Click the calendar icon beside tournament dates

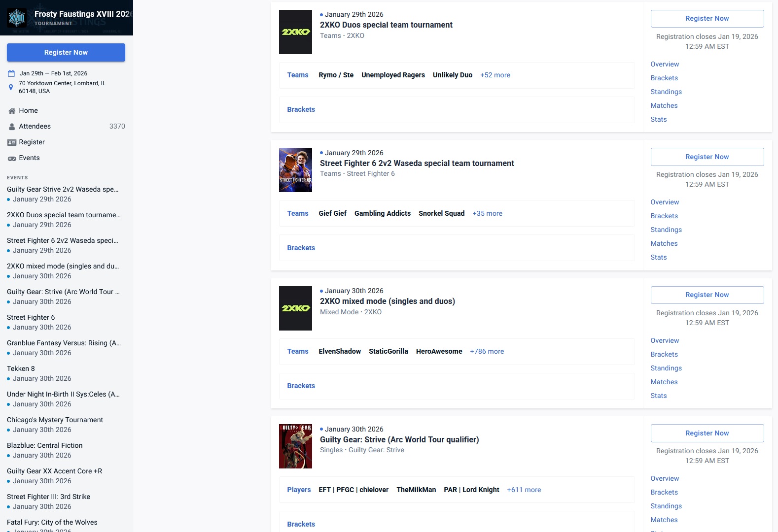[11, 73]
